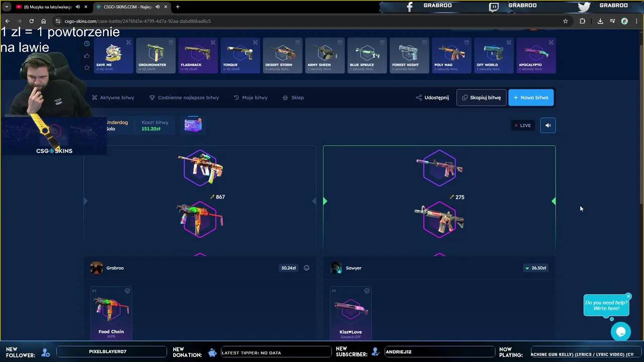Open emoji reaction icon beside 30.24zł
This screenshot has width=644, height=362.
pyautogui.click(x=306, y=268)
